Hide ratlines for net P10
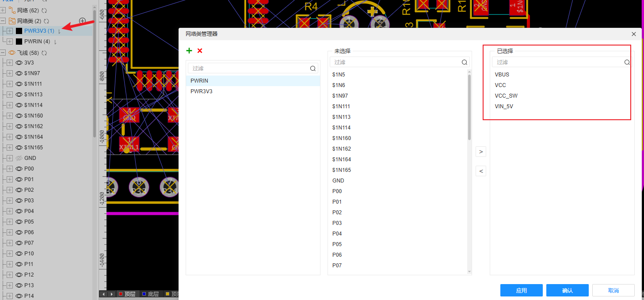This screenshot has height=300, width=644. [19, 254]
